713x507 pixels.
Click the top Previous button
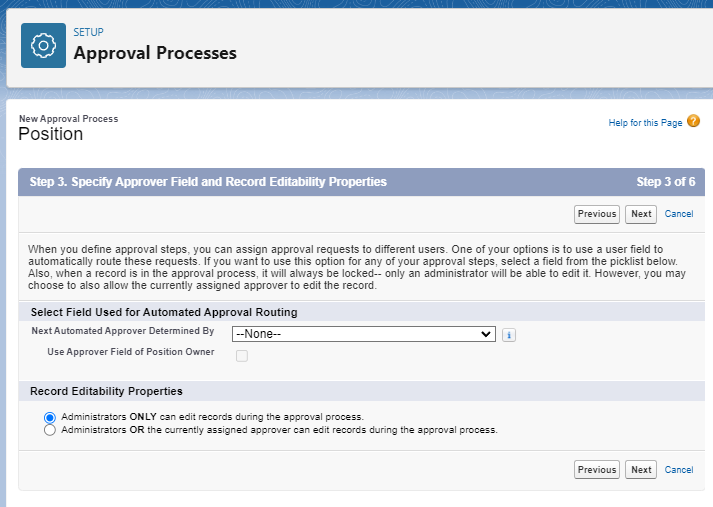point(597,214)
